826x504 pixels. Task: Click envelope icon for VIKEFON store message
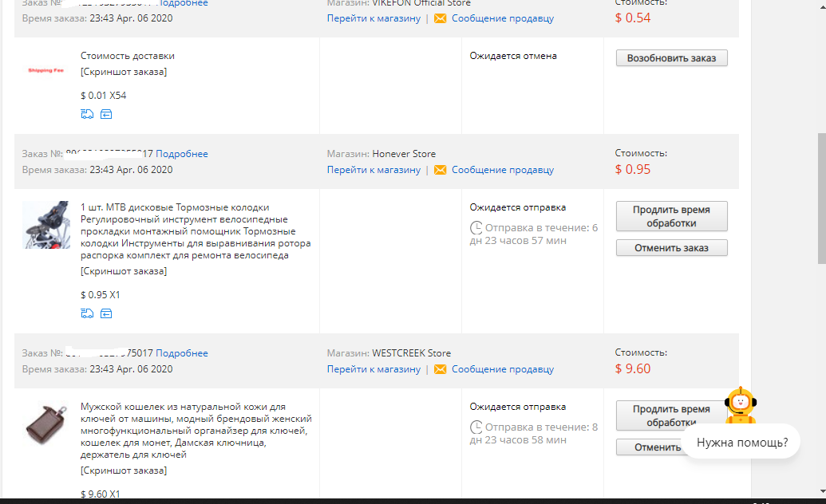pos(440,18)
